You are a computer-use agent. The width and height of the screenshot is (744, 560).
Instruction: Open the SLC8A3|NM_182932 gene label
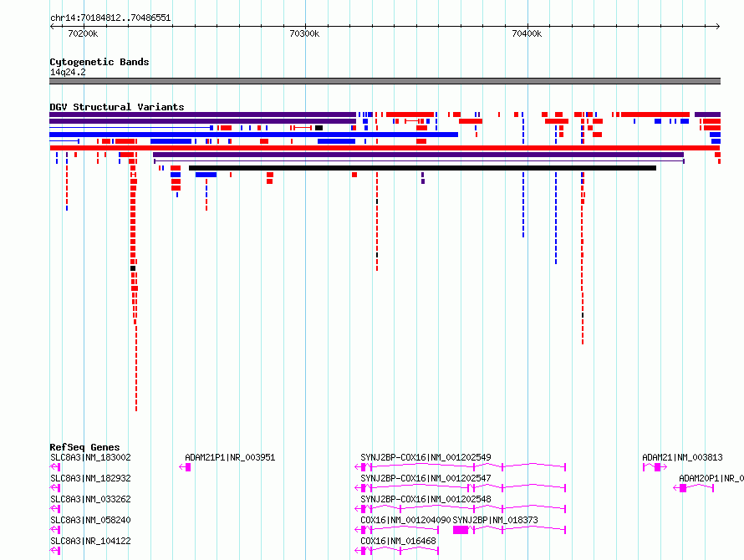pos(90,478)
